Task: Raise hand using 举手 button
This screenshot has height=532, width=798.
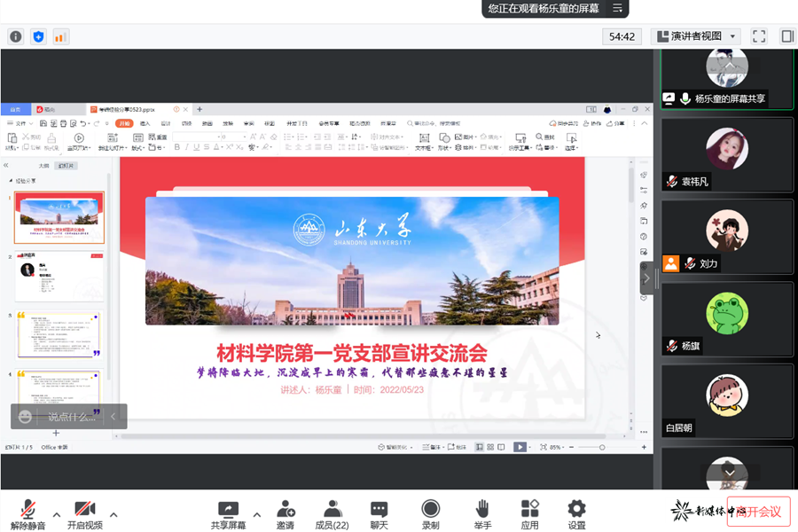Action: (482, 513)
